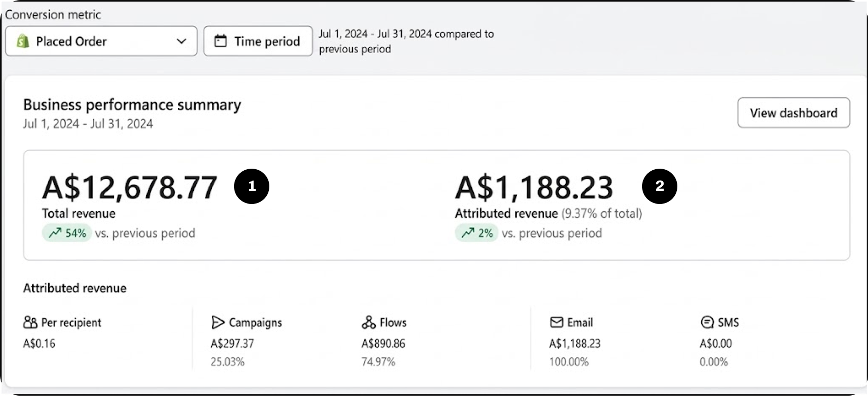Click the SMS label
Image resolution: width=868 pixels, height=396 pixels.
point(728,322)
